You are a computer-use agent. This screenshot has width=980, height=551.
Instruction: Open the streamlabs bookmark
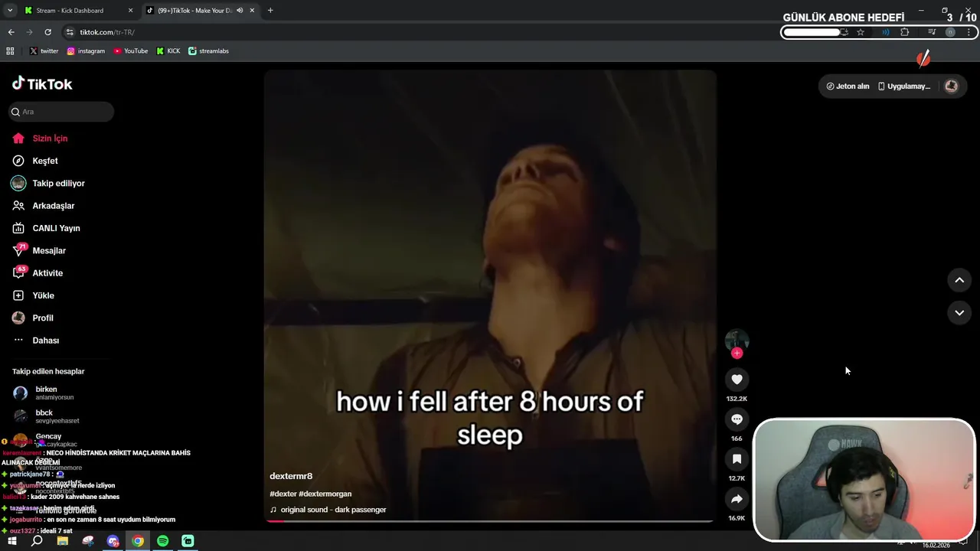click(x=208, y=51)
